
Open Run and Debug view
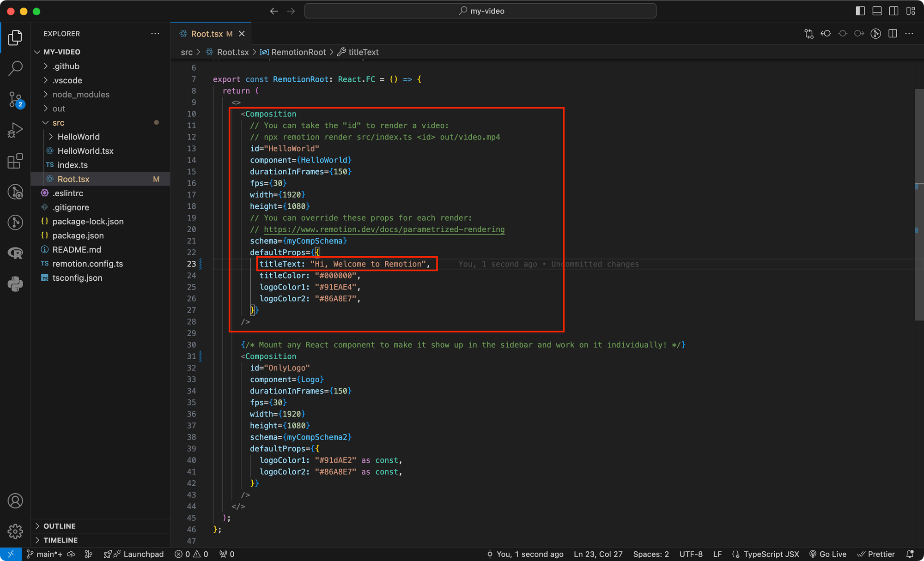pos(15,130)
